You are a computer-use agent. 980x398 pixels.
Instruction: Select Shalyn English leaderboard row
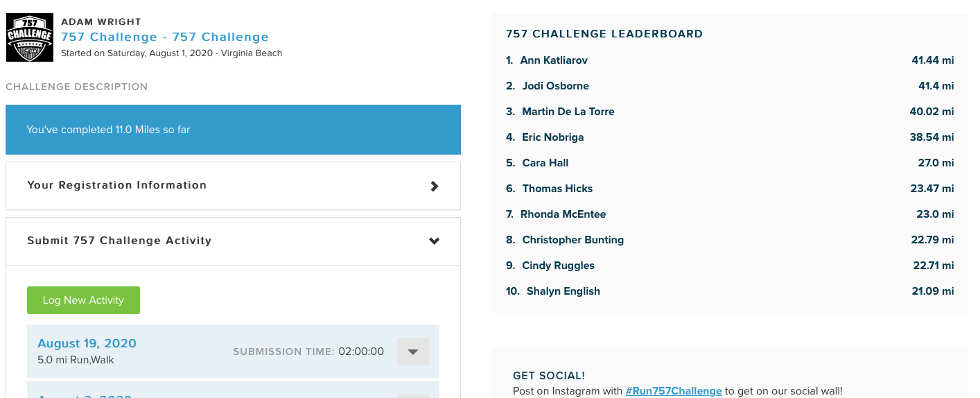pyautogui.click(x=563, y=291)
